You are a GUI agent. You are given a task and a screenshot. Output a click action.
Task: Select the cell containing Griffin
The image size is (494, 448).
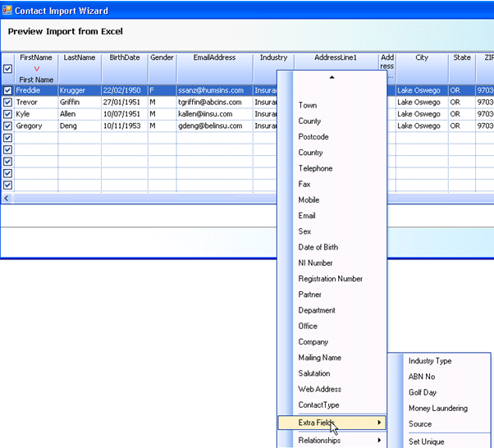point(80,102)
